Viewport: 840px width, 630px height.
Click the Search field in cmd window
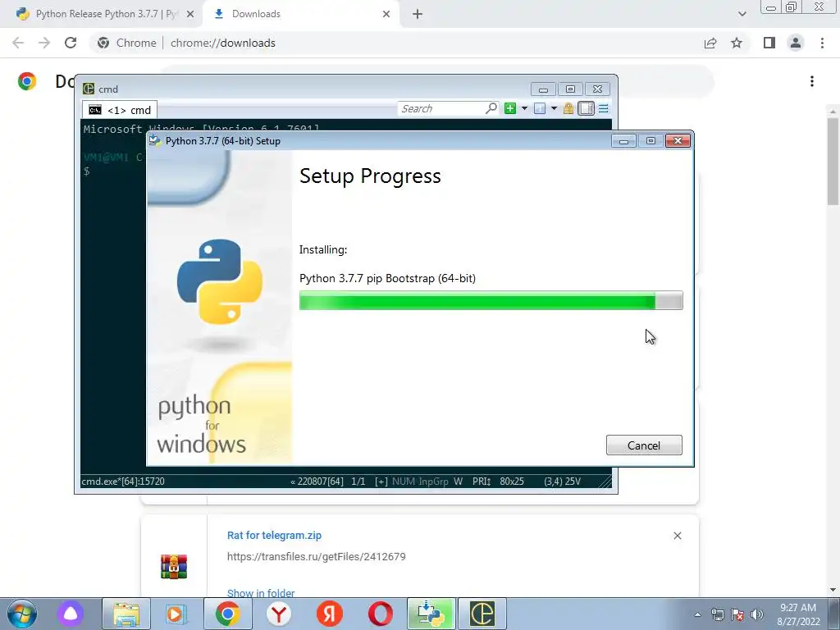[x=441, y=109]
